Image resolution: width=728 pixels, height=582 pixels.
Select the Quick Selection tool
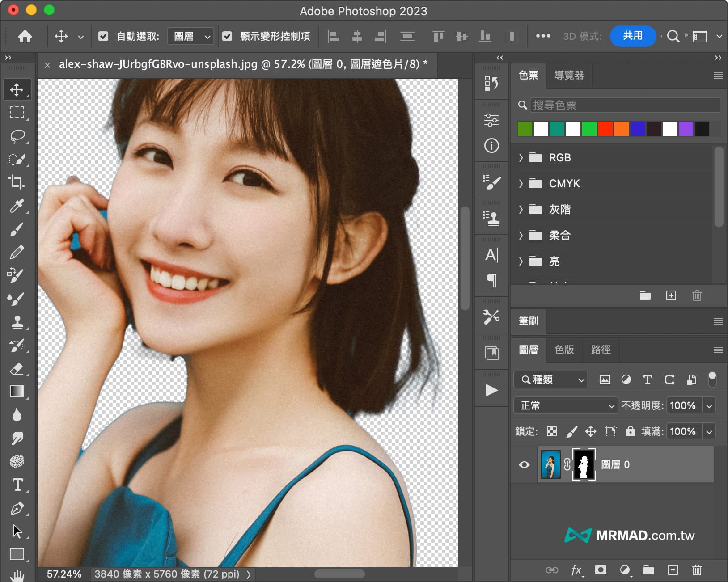(17, 159)
